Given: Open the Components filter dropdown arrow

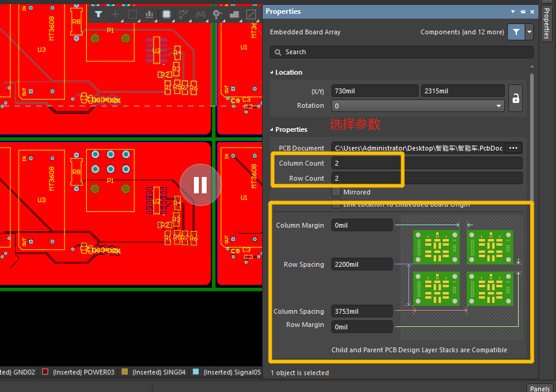Looking at the screenshot, I should coord(528,32).
